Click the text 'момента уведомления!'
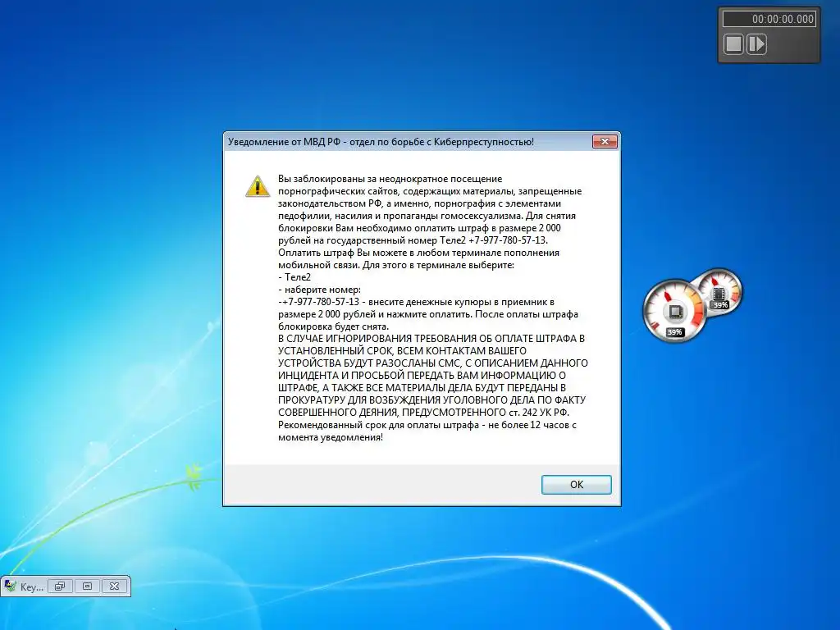Image resolution: width=840 pixels, height=630 pixels. coord(331,437)
